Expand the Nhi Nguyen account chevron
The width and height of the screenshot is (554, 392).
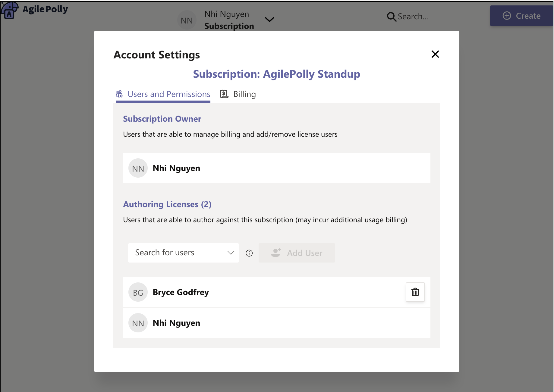click(269, 20)
